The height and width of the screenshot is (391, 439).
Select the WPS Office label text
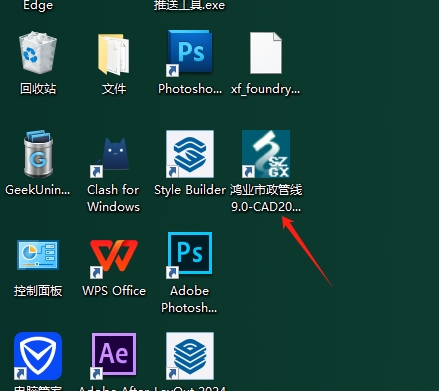point(114,291)
